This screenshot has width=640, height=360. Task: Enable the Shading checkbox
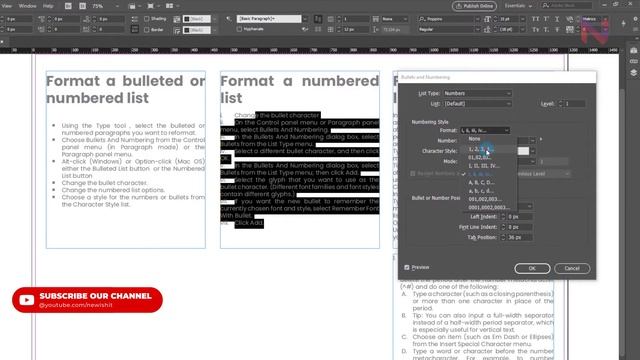147,19
